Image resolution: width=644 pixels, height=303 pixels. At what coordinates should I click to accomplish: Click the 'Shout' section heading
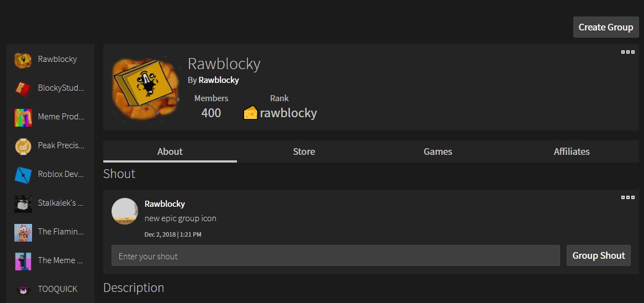click(119, 174)
